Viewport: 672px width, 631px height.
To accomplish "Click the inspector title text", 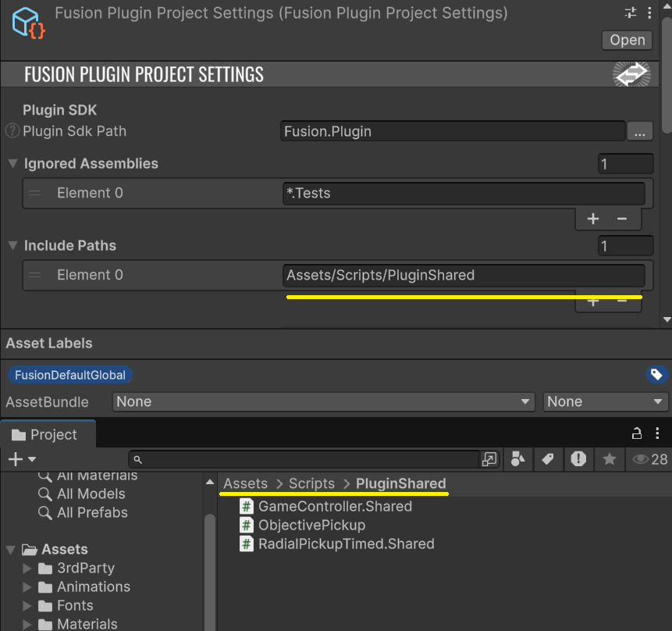I will point(281,13).
